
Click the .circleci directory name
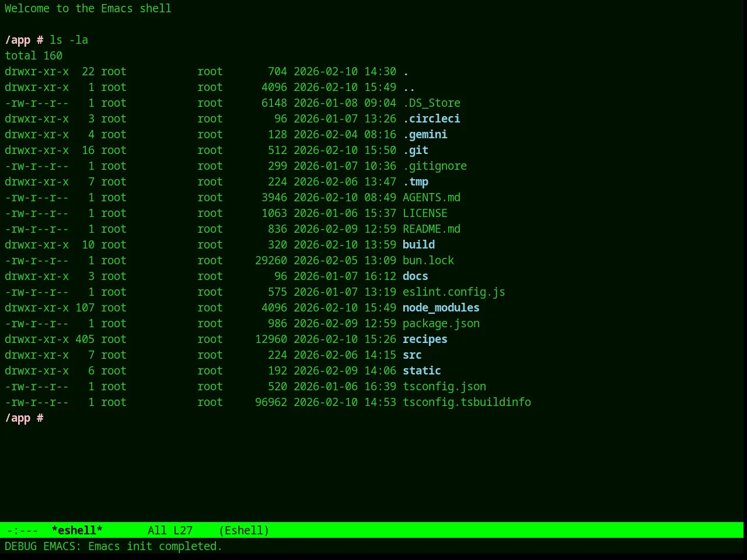431,118
